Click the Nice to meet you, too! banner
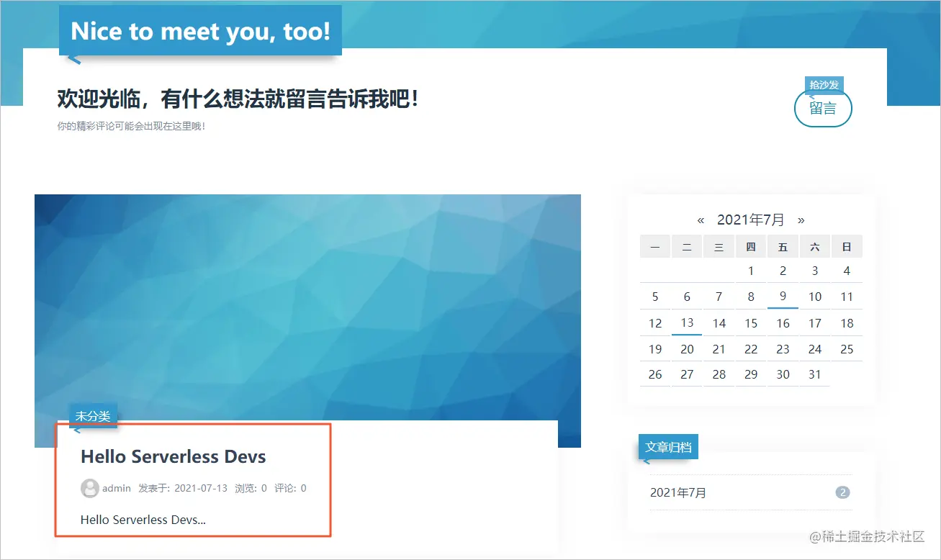The width and height of the screenshot is (941, 560). tap(200, 30)
